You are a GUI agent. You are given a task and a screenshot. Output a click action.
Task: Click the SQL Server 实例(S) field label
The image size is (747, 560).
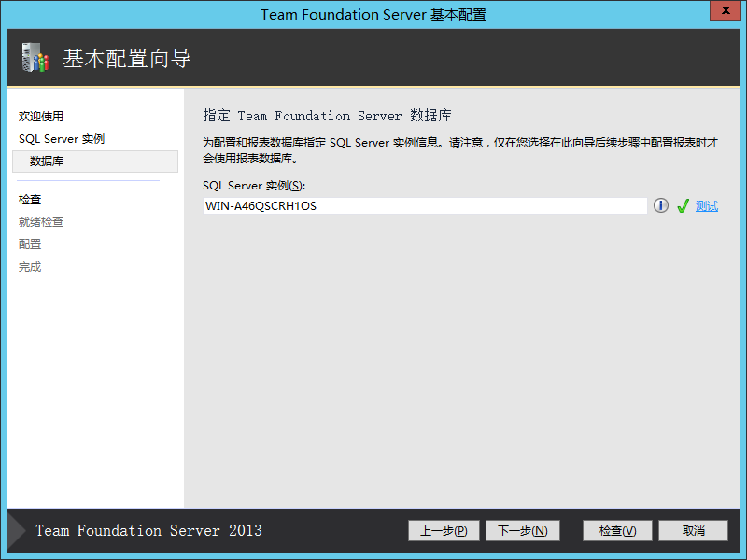coord(254,186)
